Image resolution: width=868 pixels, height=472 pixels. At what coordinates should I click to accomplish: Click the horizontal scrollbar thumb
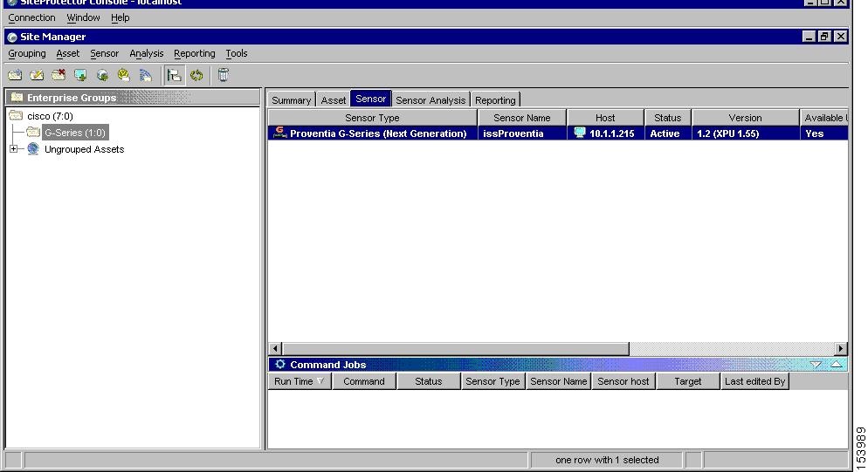(456, 349)
